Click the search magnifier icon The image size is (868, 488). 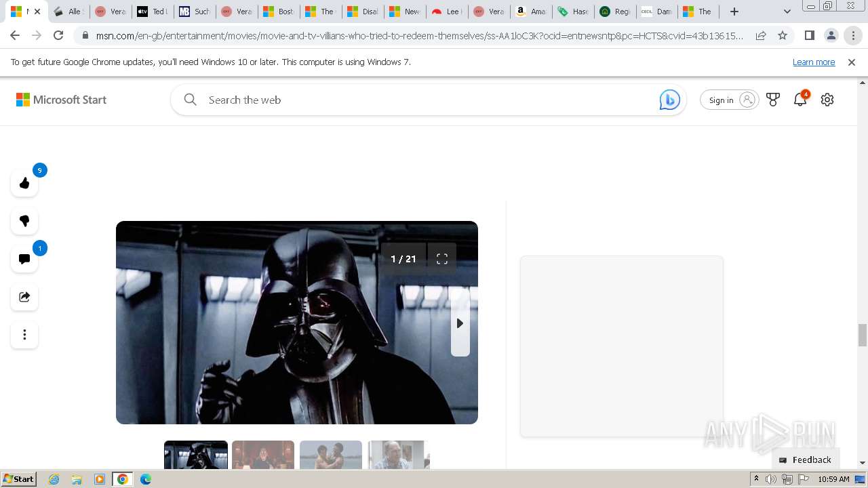tap(191, 100)
